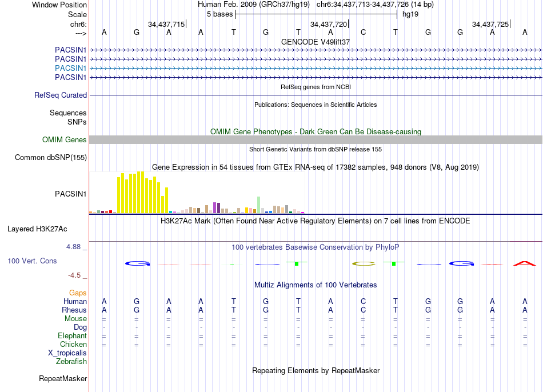The width and height of the screenshot is (543, 392).
Task: Click the -4.5 PhyloP lower scale value
Action: [x=74, y=275]
